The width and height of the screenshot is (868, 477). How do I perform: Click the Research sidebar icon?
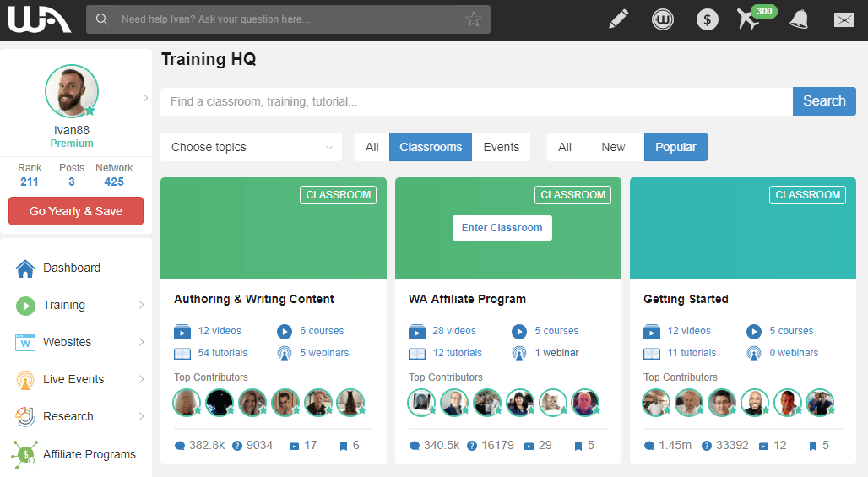click(x=25, y=417)
